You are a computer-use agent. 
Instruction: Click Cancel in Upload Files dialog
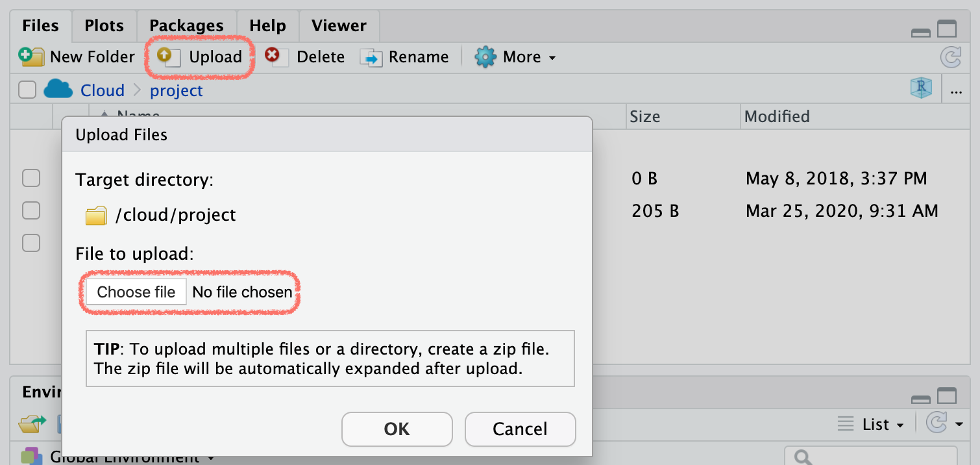pos(520,429)
